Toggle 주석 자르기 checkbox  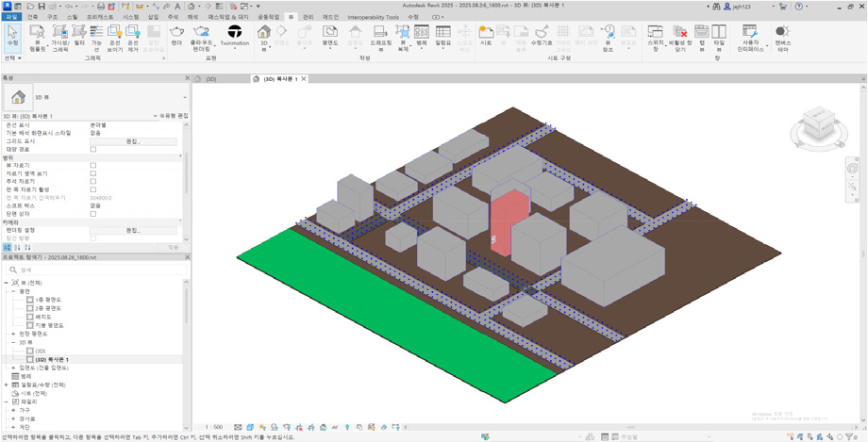point(93,182)
